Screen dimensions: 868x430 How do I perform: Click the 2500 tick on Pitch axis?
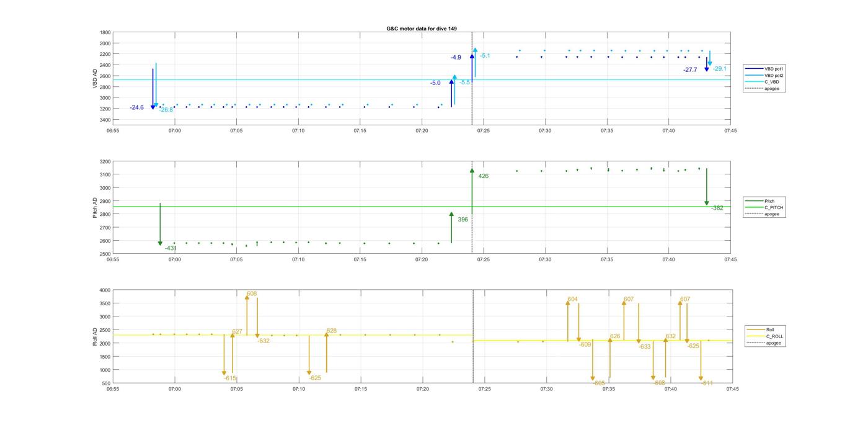pos(106,254)
